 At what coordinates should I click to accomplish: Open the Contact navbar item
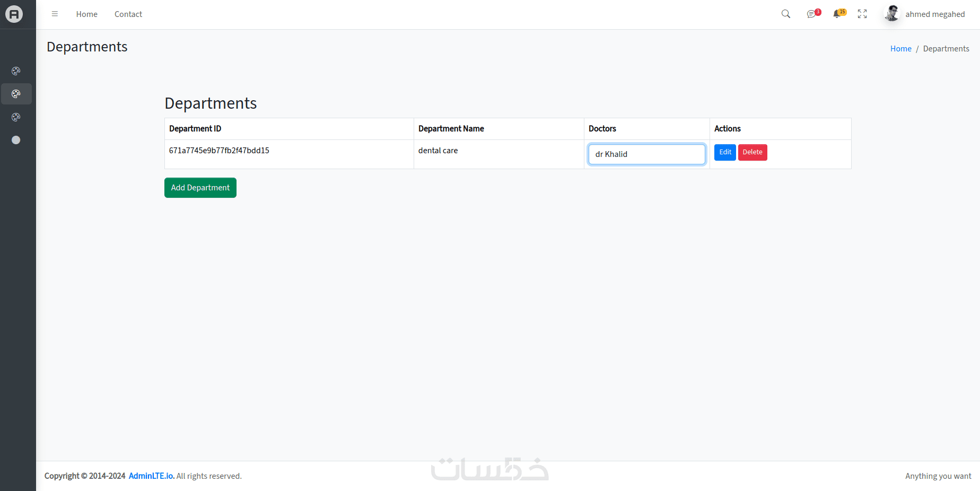(x=128, y=14)
